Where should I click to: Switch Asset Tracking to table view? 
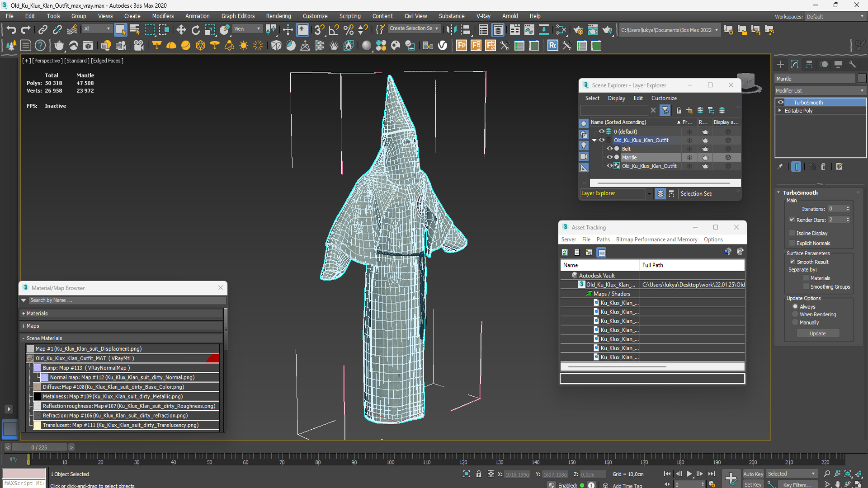601,252
